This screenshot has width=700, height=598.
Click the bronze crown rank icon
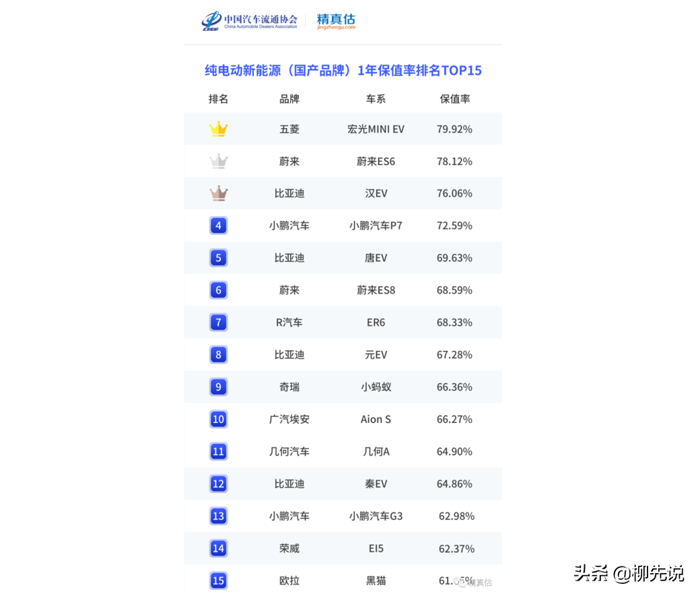pos(218,193)
